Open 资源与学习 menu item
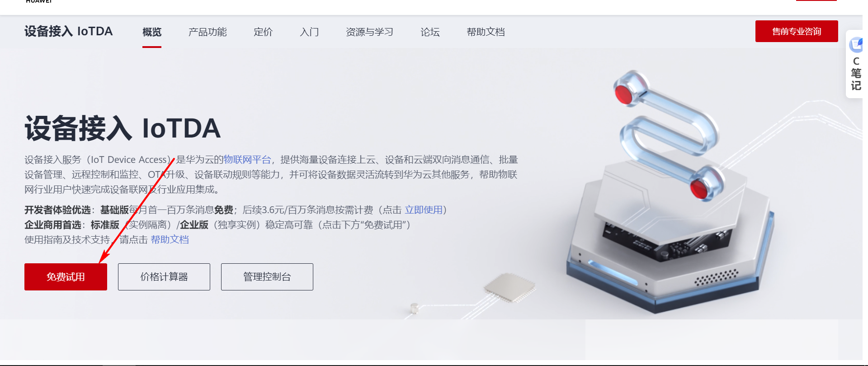 pyautogui.click(x=369, y=32)
